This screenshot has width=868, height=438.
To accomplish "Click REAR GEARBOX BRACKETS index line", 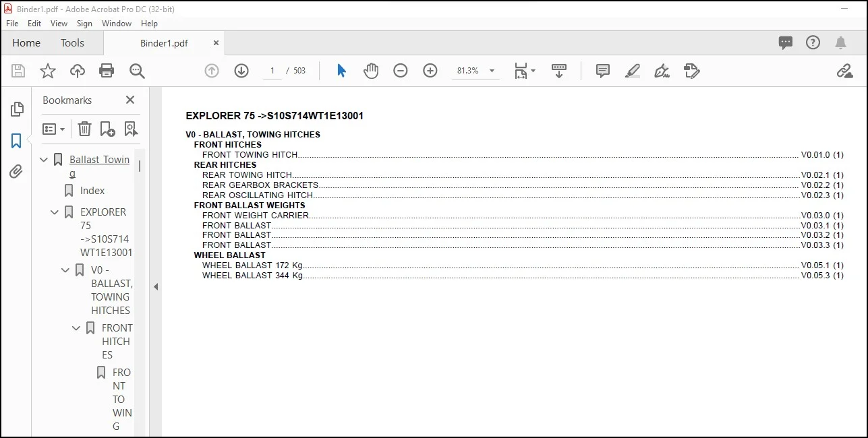I will pos(522,185).
